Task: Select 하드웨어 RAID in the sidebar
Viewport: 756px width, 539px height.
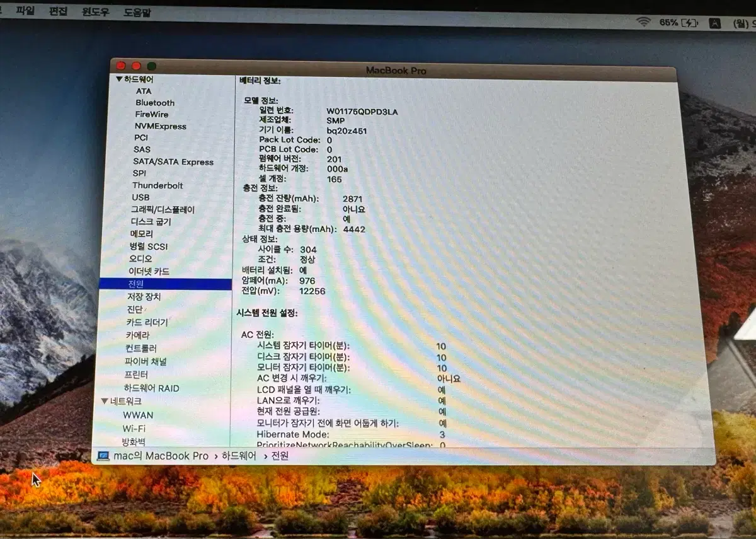Action: coord(151,388)
